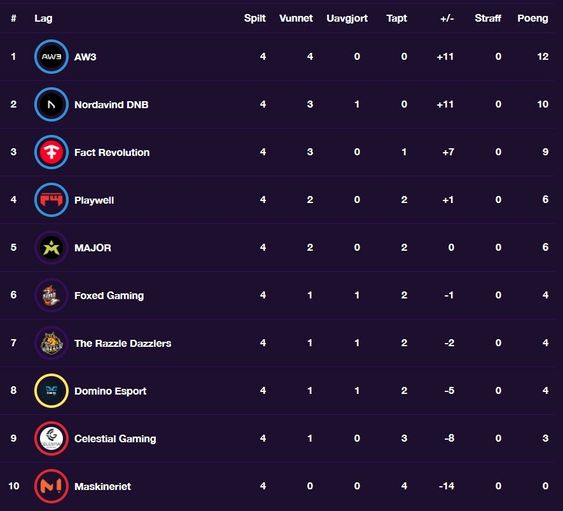The image size is (563, 511).
Task: Click the AW3 team logo
Action: pos(51,57)
